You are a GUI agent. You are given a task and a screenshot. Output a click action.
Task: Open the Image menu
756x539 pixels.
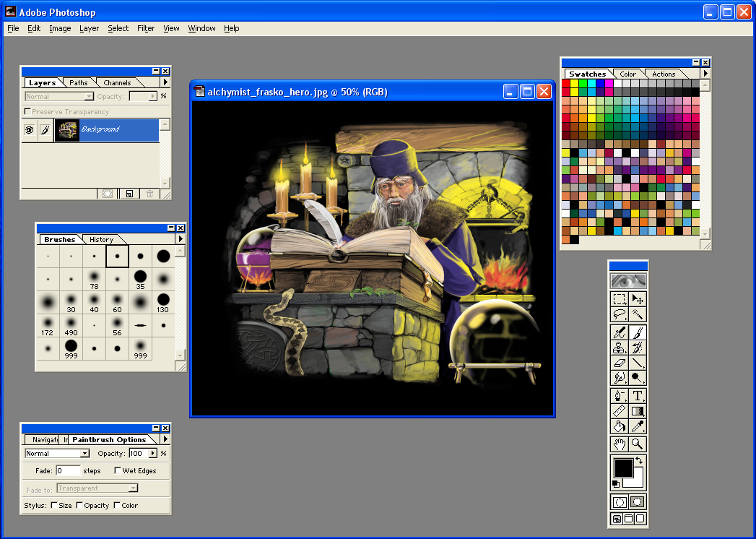click(x=60, y=28)
